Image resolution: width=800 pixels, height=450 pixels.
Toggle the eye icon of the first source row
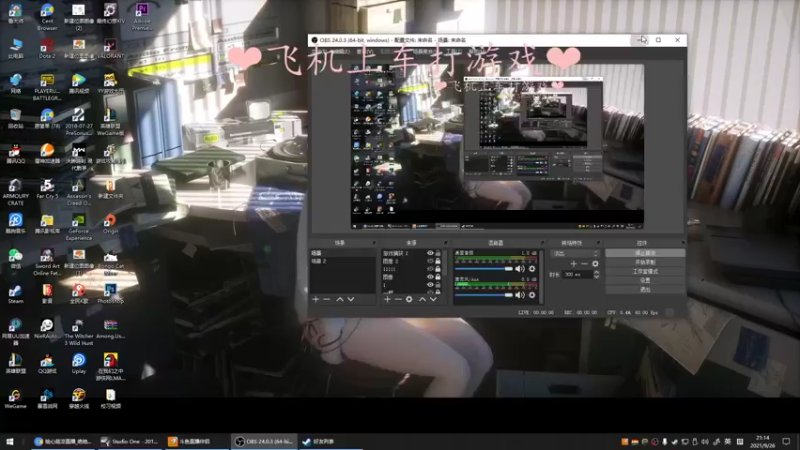[x=430, y=253]
